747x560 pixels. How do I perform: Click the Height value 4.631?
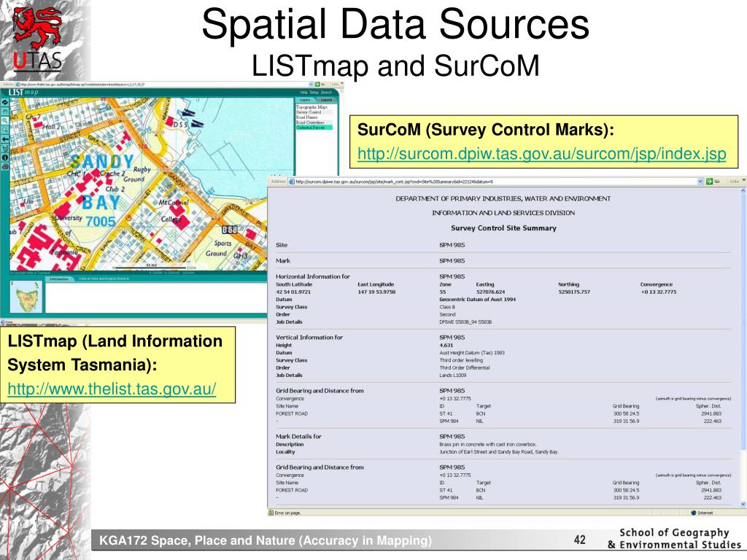[446, 345]
